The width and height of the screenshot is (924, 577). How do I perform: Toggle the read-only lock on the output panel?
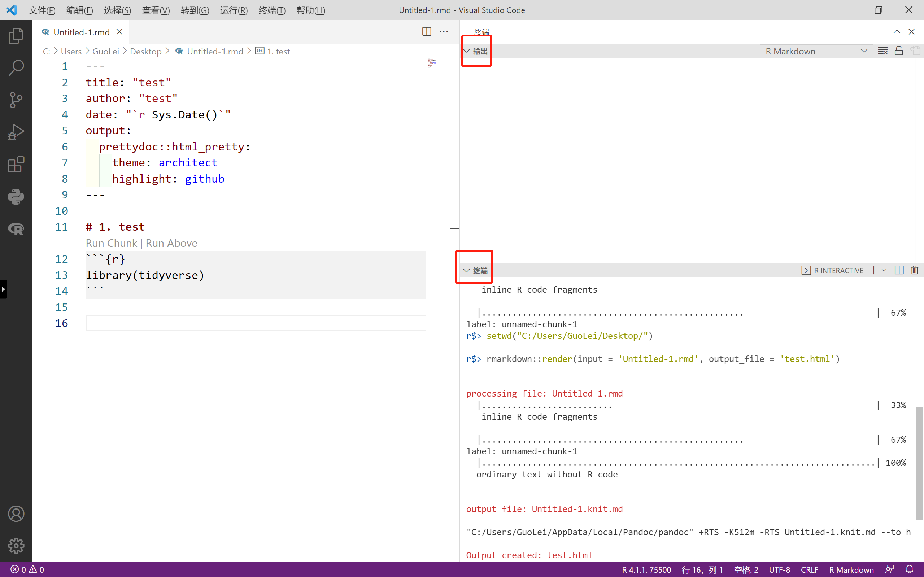coord(898,51)
